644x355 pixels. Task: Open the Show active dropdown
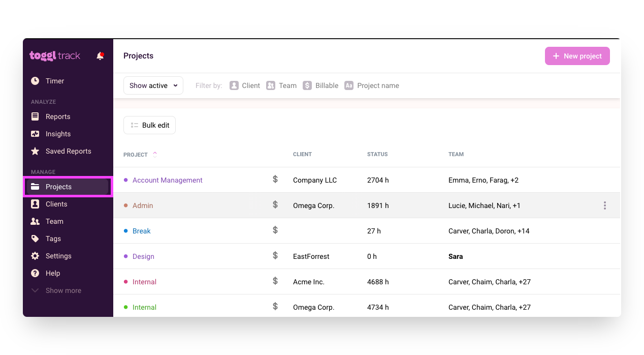coord(153,85)
